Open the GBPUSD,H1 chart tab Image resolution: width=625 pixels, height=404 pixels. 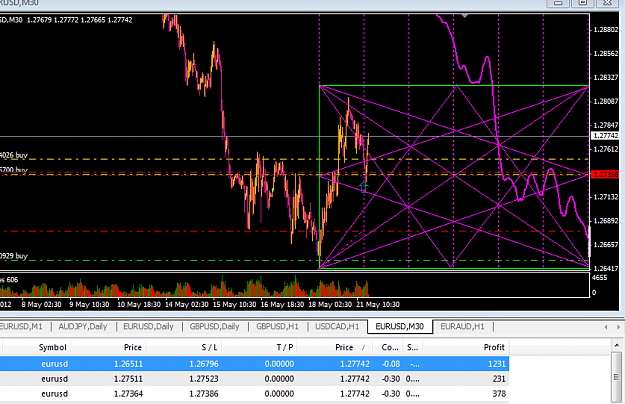277,327
